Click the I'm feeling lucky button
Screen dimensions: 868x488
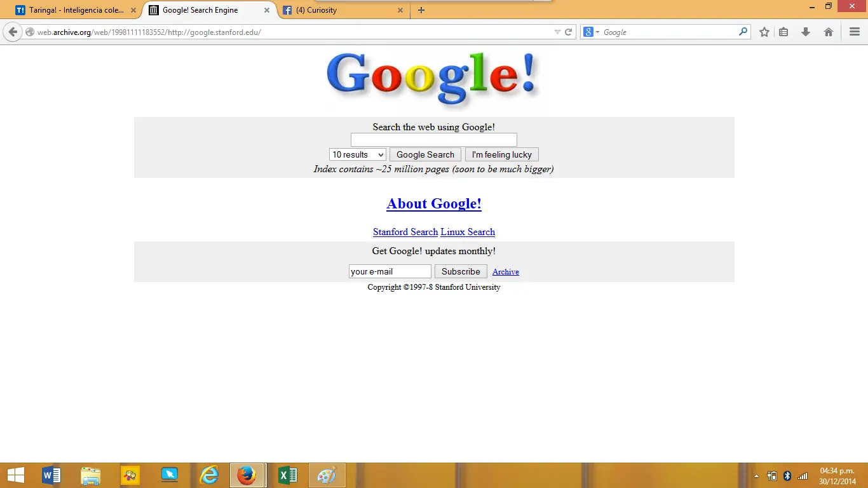pos(502,154)
